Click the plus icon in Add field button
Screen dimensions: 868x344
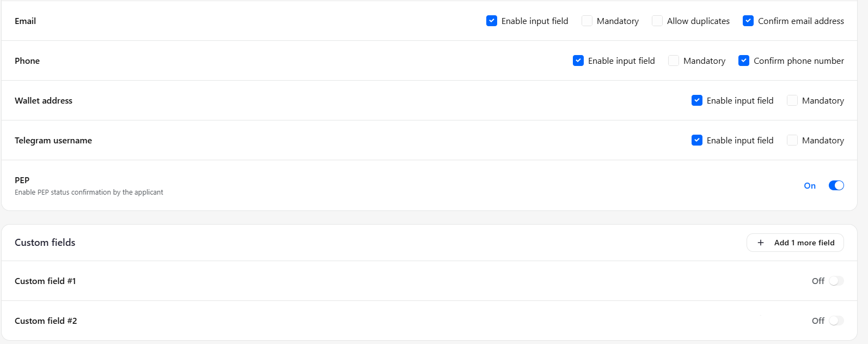click(761, 243)
